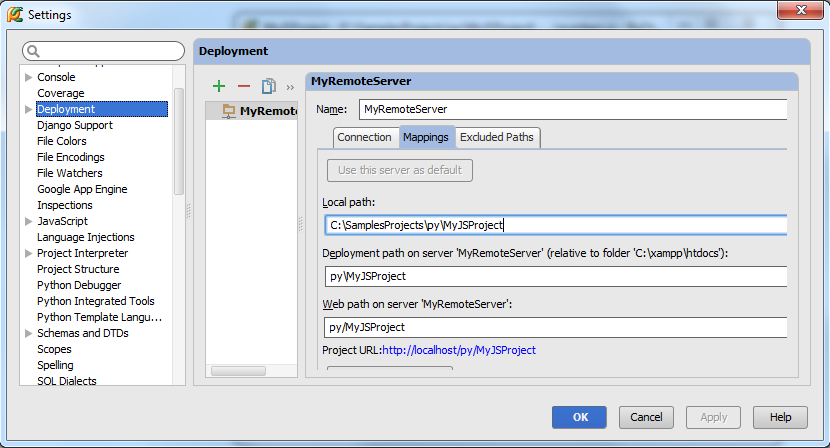Copy the server configuration icon
Viewport: 830px width, 448px height.
(268, 86)
